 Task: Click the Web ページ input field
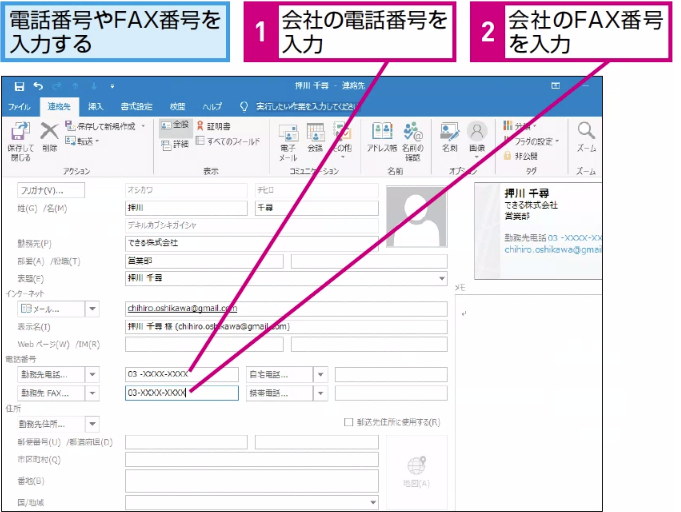[204, 344]
